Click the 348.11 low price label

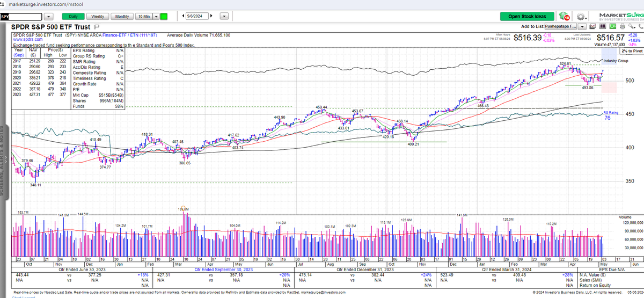[x=35, y=184]
